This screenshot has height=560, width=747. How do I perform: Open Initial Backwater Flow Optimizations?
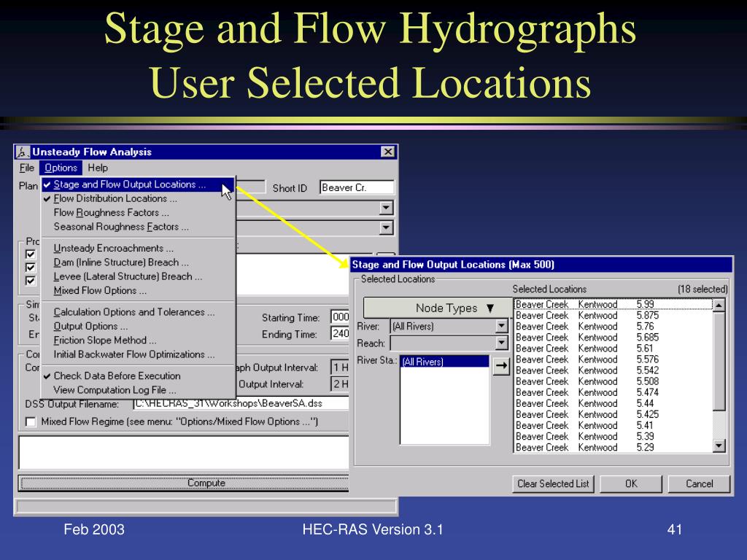138,354
